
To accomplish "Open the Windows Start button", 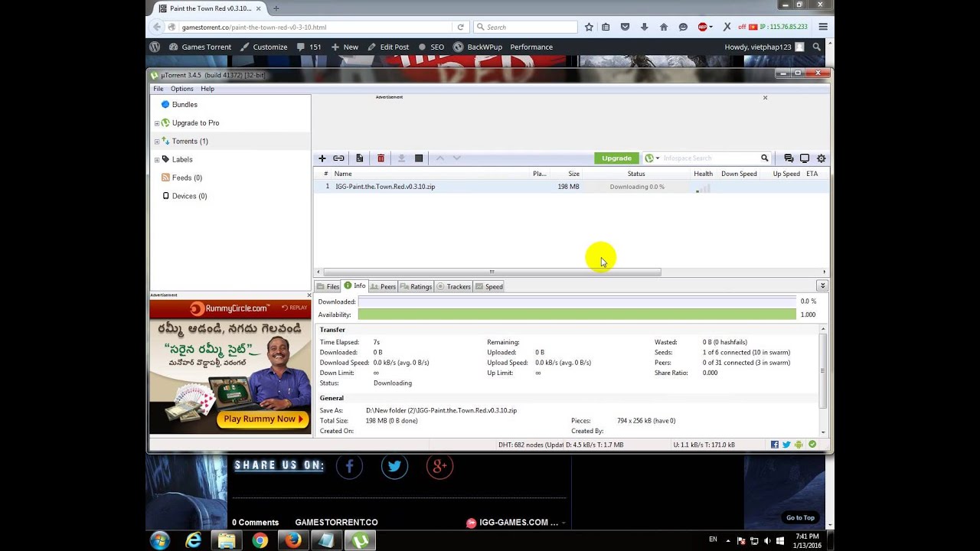I will point(161,540).
